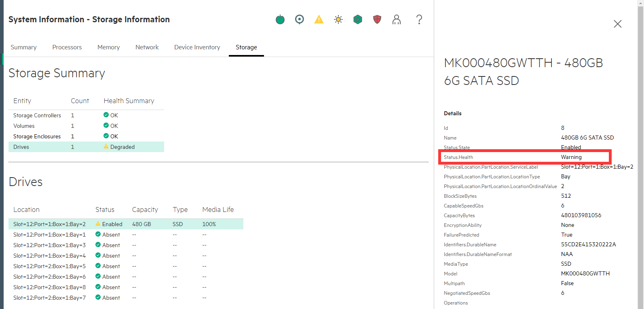Click the 480 GB capacity cell
644x309 pixels.
pyautogui.click(x=141, y=224)
